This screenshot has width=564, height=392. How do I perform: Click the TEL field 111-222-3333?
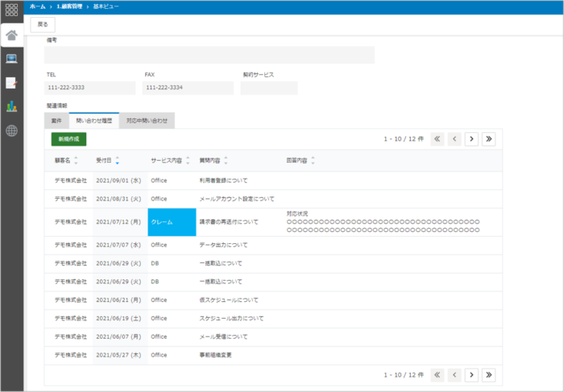pyautogui.click(x=90, y=88)
